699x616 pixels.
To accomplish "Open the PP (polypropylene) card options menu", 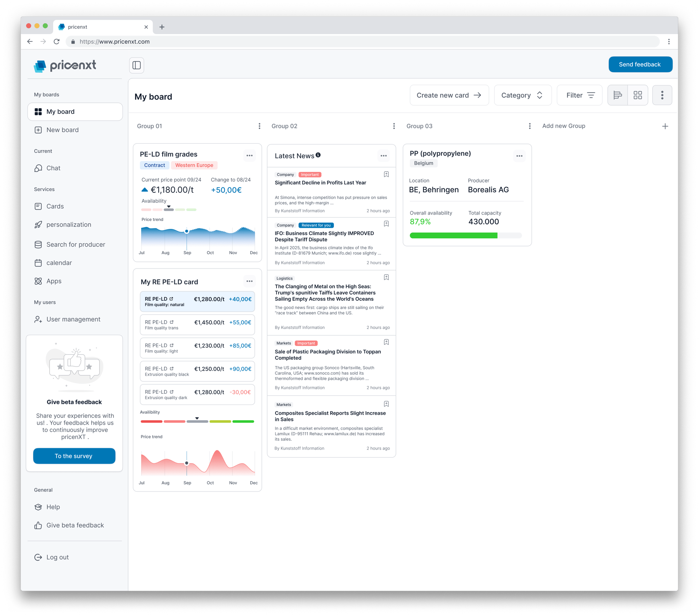I will (x=519, y=156).
